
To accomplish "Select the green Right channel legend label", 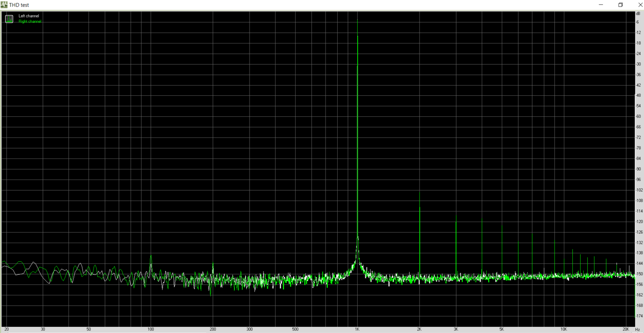I will tap(30, 21).
